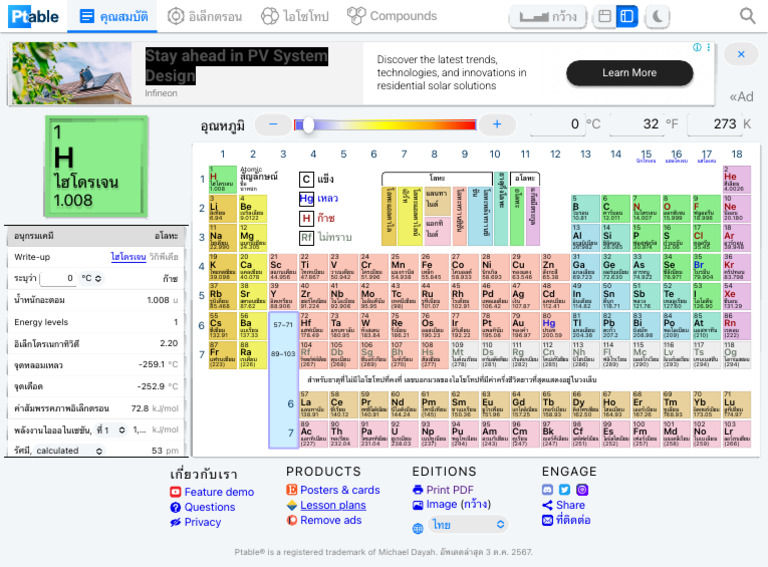Click the Learn More ad button
768x567 pixels.
[629, 73]
